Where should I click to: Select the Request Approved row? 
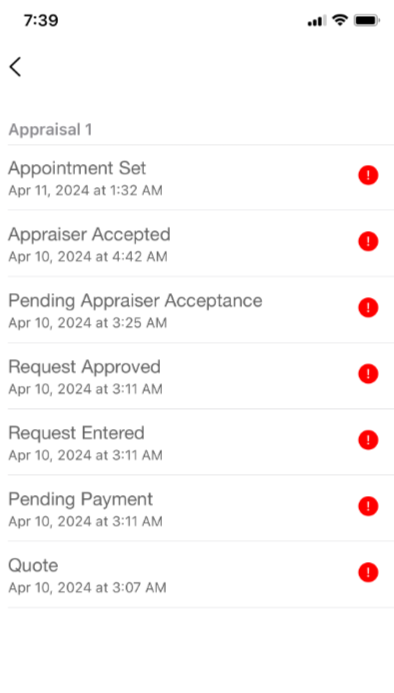click(201, 376)
